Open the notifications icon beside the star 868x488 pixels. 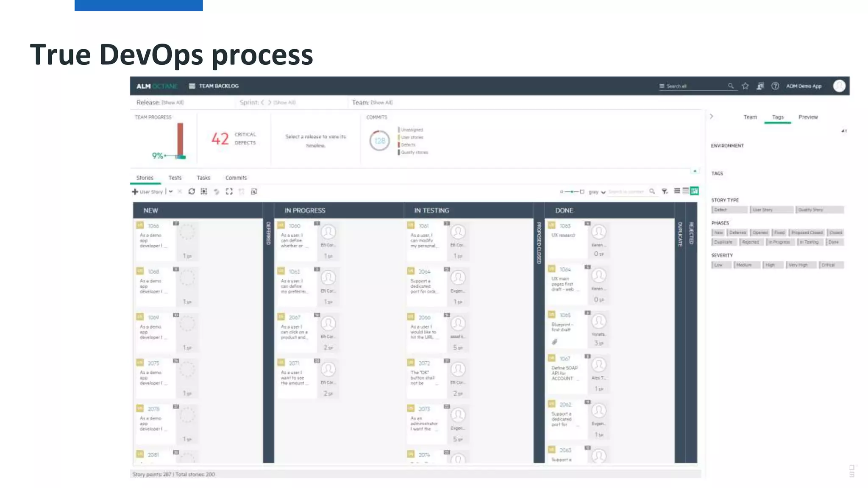tap(760, 86)
